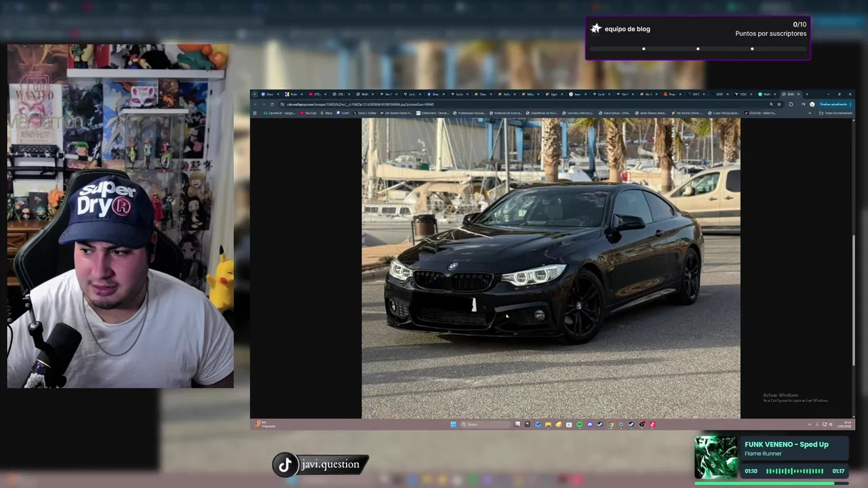This screenshot has width=868, height=488.
Task: Click the streamer webcam feed
Action: (x=120, y=216)
